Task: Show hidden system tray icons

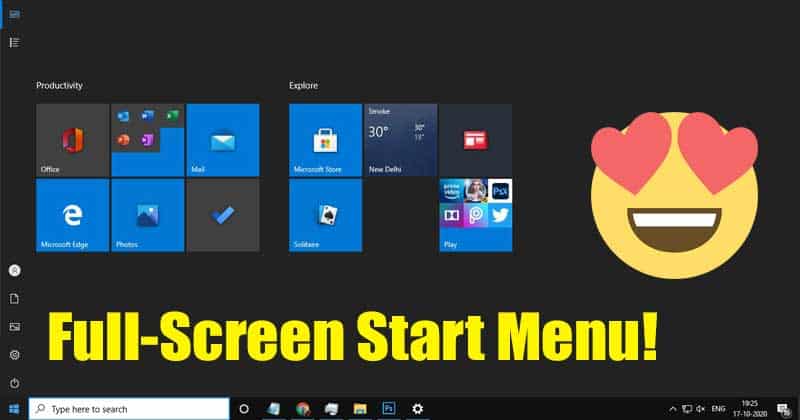Action: pos(672,409)
